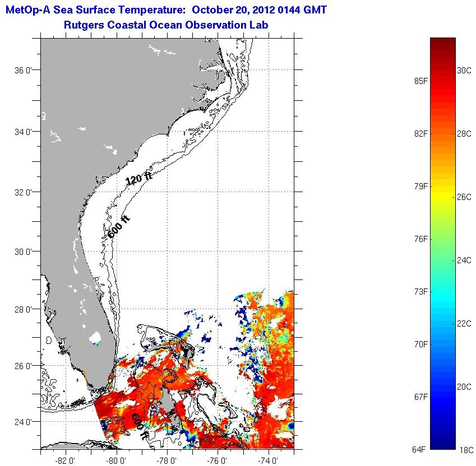Viewport: 476px width, 466px height.
Task: Click the 79F label beside color bar
Action: (x=420, y=186)
